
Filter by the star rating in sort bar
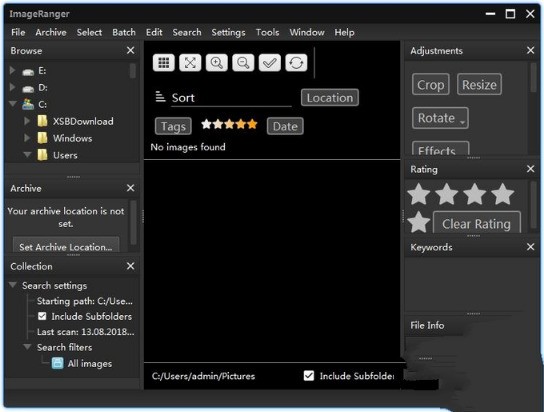pos(229,124)
